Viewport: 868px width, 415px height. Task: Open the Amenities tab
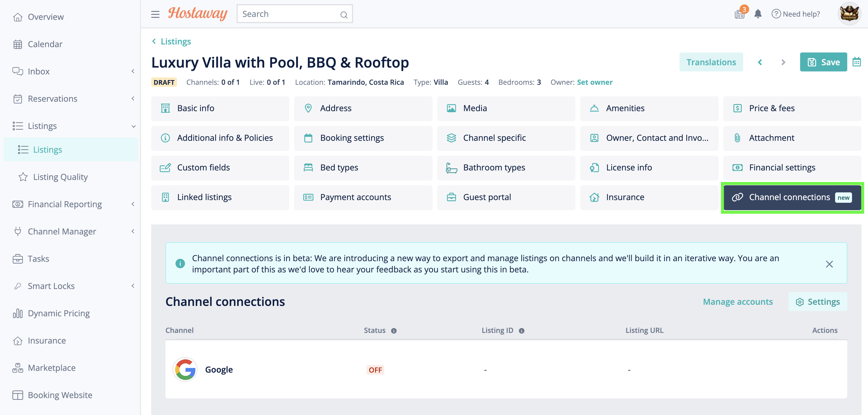click(649, 108)
